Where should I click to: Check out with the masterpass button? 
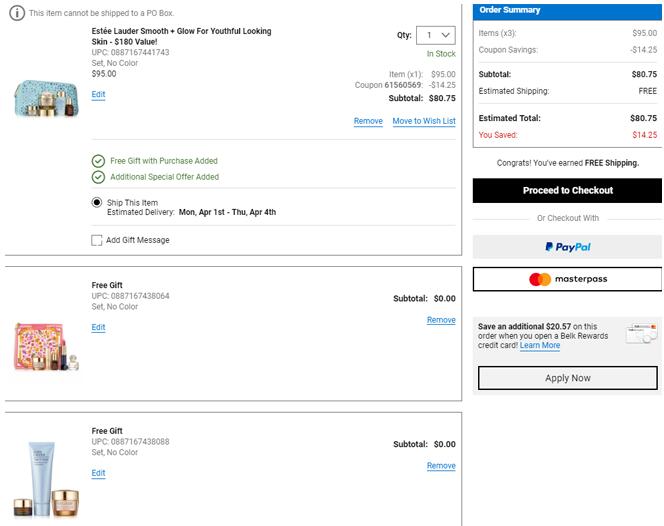(567, 279)
